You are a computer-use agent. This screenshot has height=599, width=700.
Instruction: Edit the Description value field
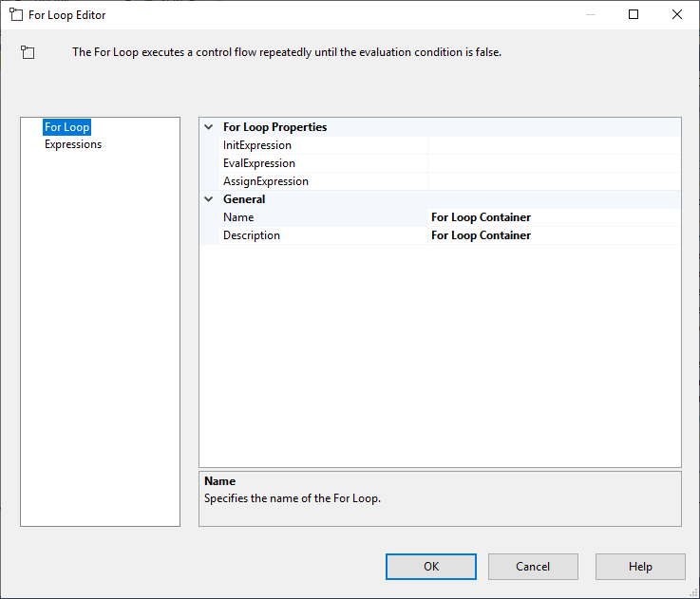[554, 235]
